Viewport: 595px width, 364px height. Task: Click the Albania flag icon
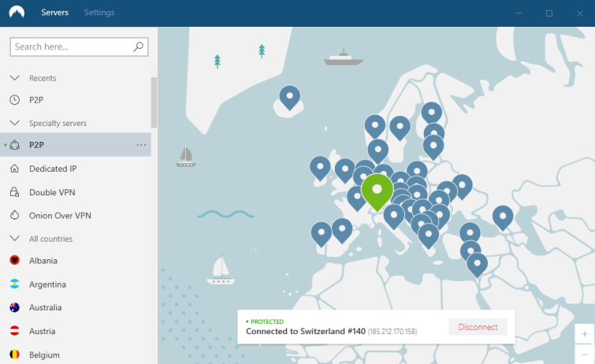pos(14,260)
